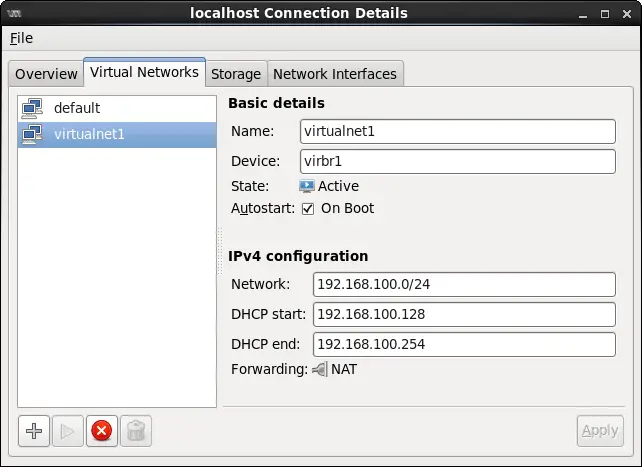
Task: Click the 'On Boot' label
Action: pos(347,208)
